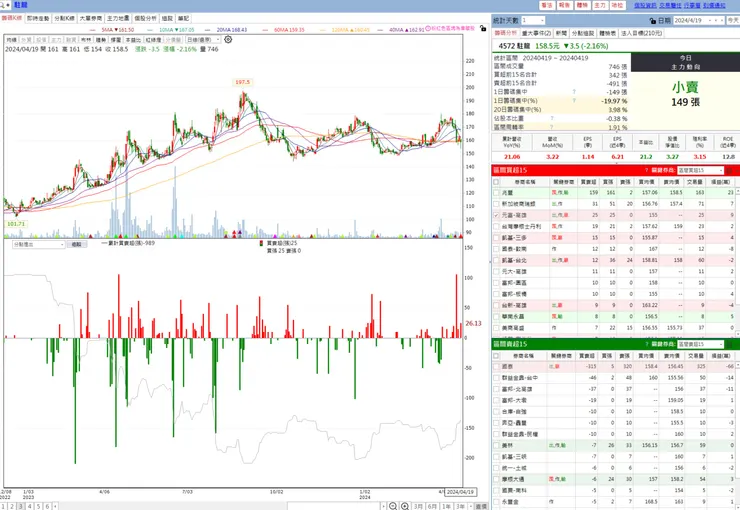The image size is (740, 510).
Task: Click the help question mark in the 區間賣超15 header
Action: 646,344
